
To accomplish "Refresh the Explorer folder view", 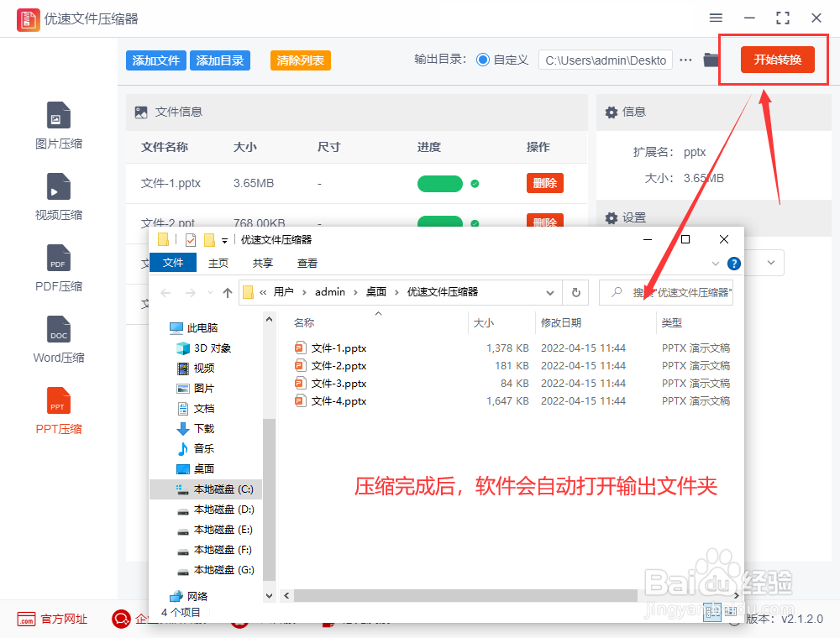I will pyautogui.click(x=576, y=292).
